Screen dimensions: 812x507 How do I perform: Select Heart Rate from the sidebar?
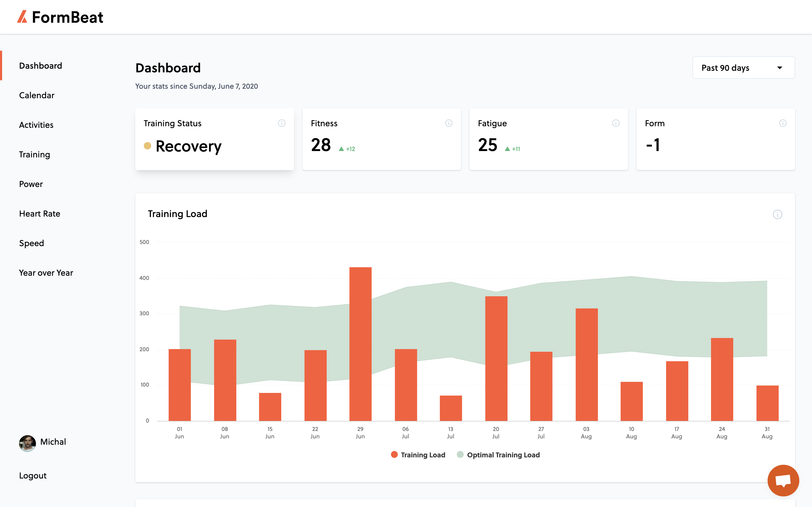coord(40,214)
